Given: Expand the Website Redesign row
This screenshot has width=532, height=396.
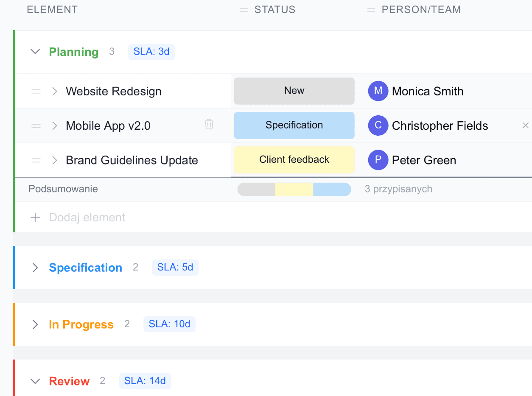Looking at the screenshot, I should tap(54, 91).
